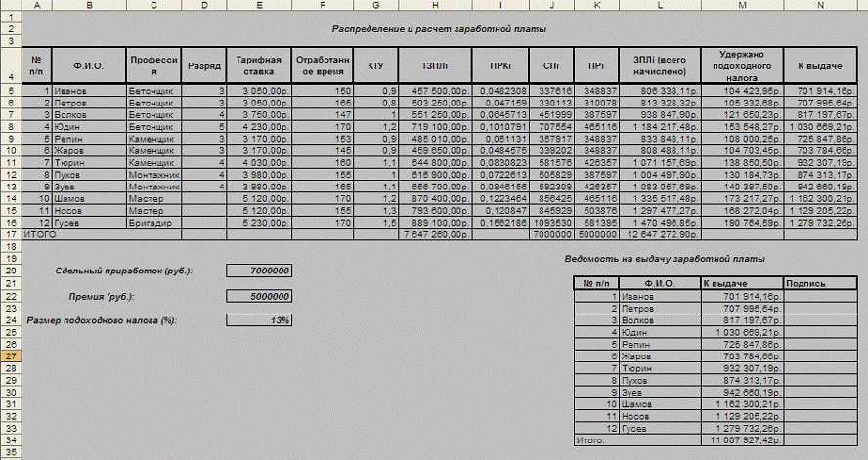Select the Ведомость на выдачу заработной платы heading
Image resolution: width=868 pixels, height=460 pixels.
click(x=664, y=259)
